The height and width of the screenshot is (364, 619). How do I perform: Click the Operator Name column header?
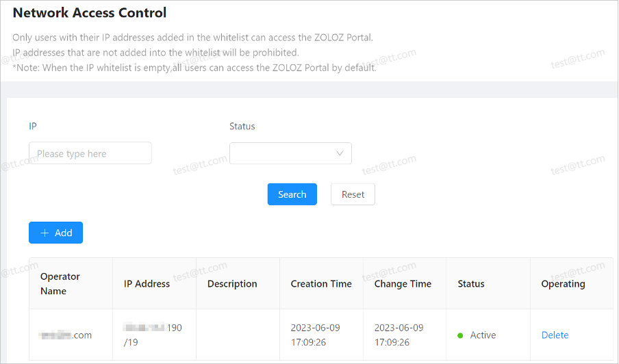(60, 283)
